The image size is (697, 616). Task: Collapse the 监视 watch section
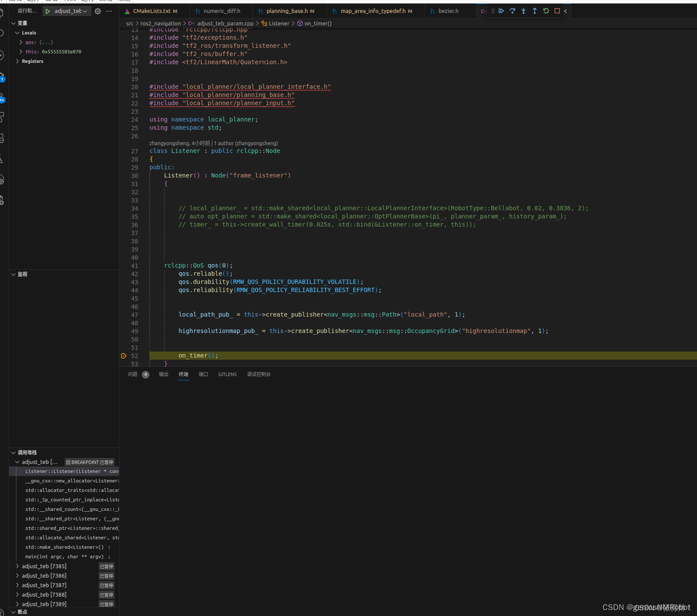click(13, 274)
